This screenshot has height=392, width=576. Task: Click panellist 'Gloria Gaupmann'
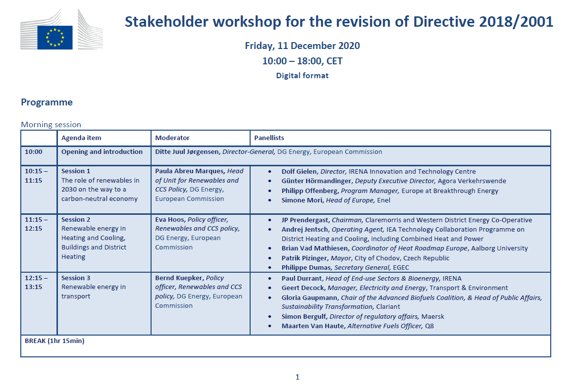pos(310,298)
